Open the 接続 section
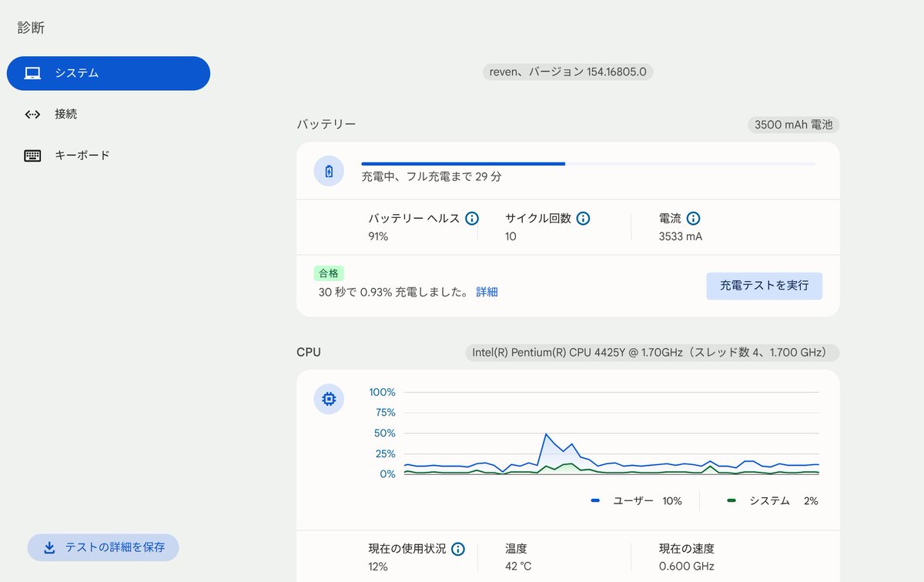Screen dimensions: 924x582 (109, 115)
